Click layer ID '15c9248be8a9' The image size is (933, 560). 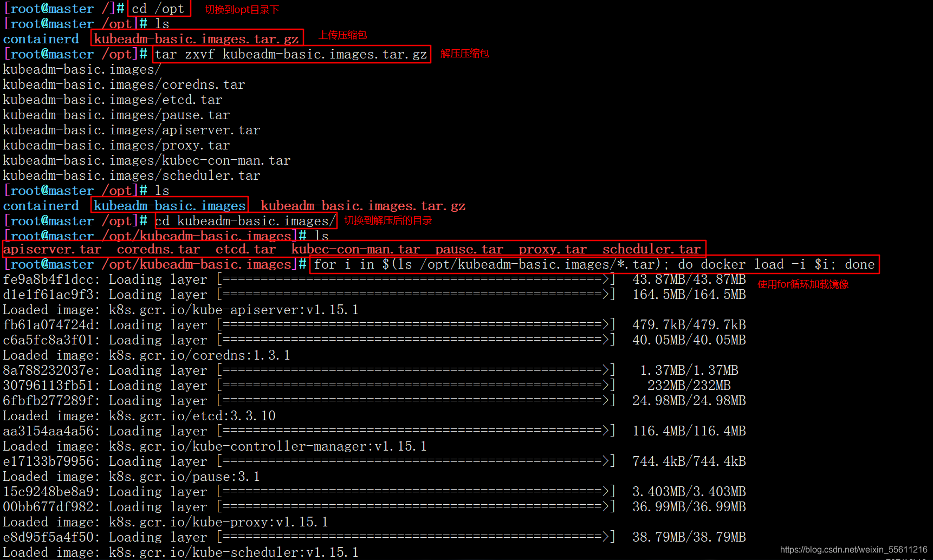click(48, 492)
